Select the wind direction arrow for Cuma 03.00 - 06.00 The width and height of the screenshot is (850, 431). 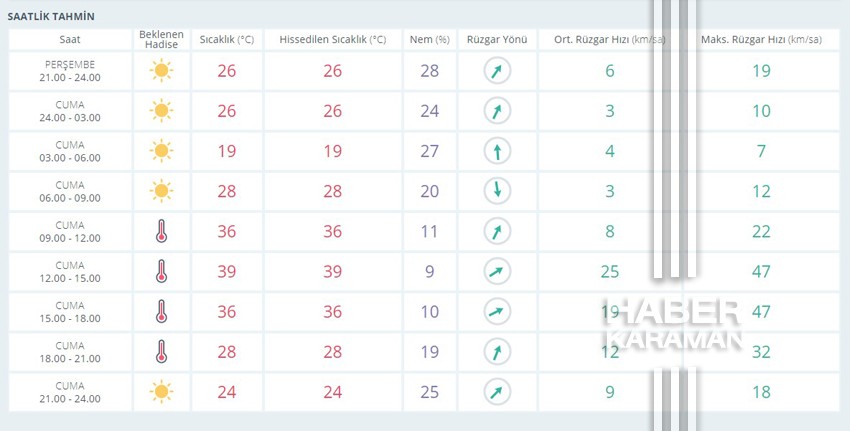tap(497, 151)
